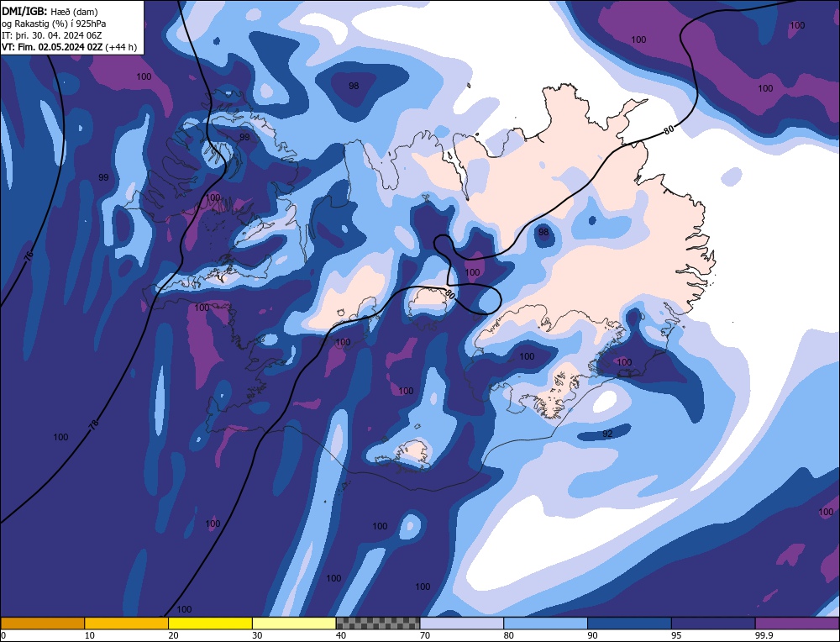
Task: Click the lavender 70–80 legend swatch
Action: [462, 624]
